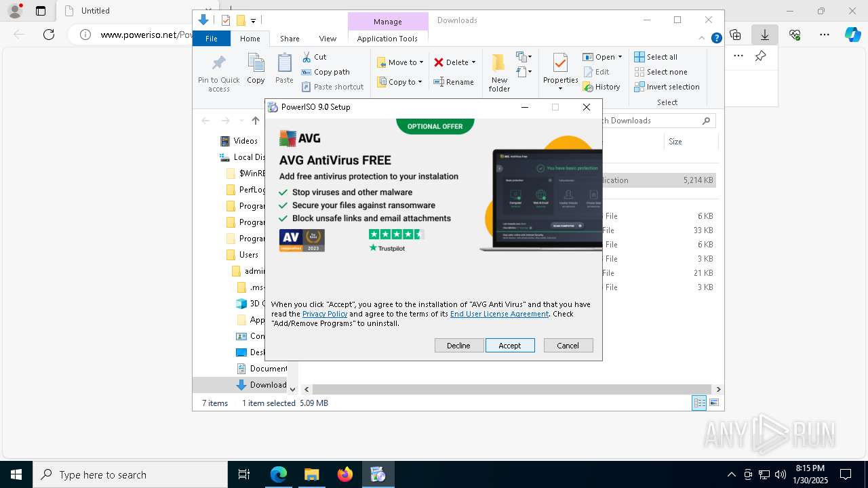Reload the page in Edge browser

tap(49, 35)
